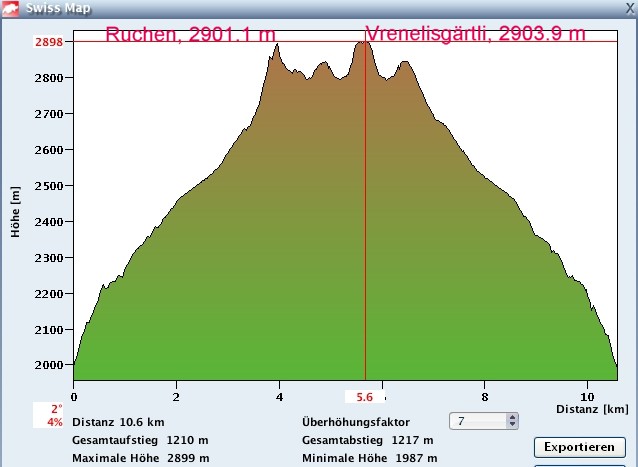This screenshot has height=467, width=638.
Task: Click the Gesamtabstieg 1217 m statistic
Action: click(x=367, y=440)
